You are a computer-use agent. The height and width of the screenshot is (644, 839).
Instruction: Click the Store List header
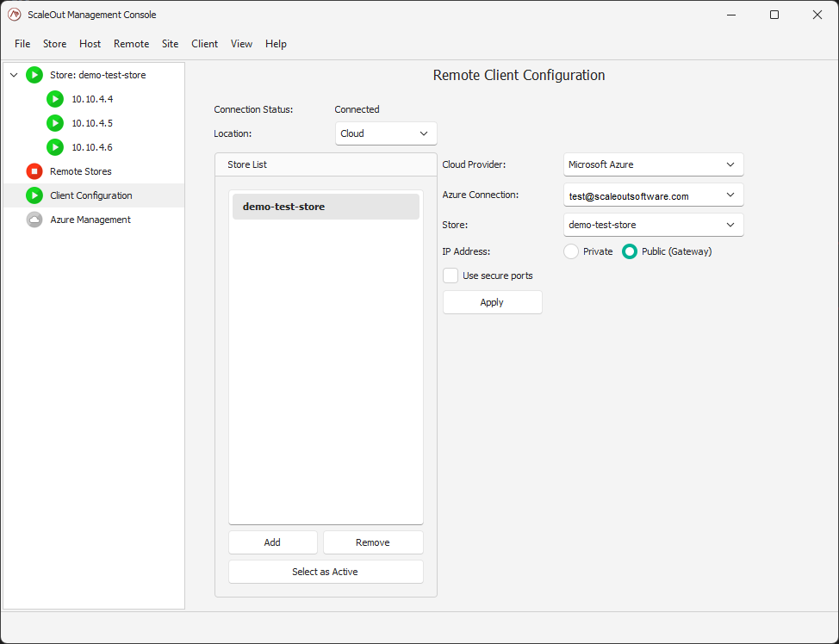pos(326,164)
